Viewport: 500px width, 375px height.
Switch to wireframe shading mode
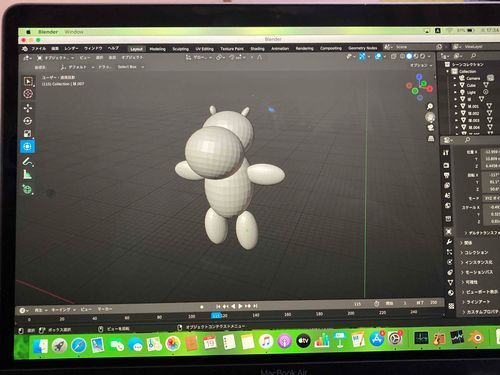coord(402,56)
